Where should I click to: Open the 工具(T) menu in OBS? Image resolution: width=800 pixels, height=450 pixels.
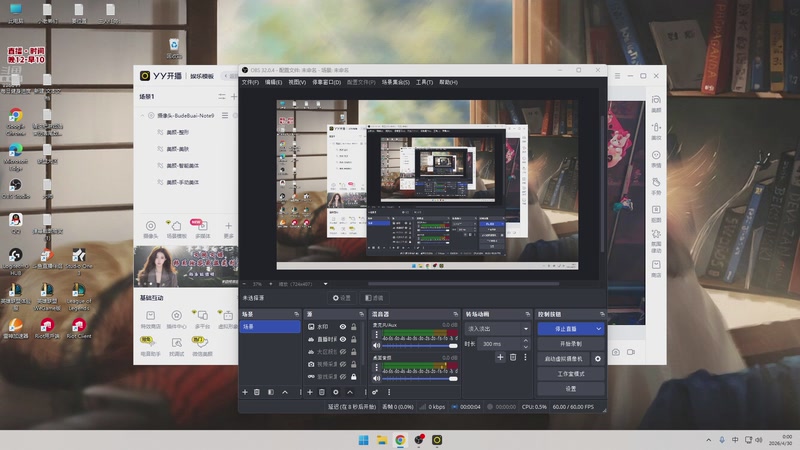[x=424, y=82]
